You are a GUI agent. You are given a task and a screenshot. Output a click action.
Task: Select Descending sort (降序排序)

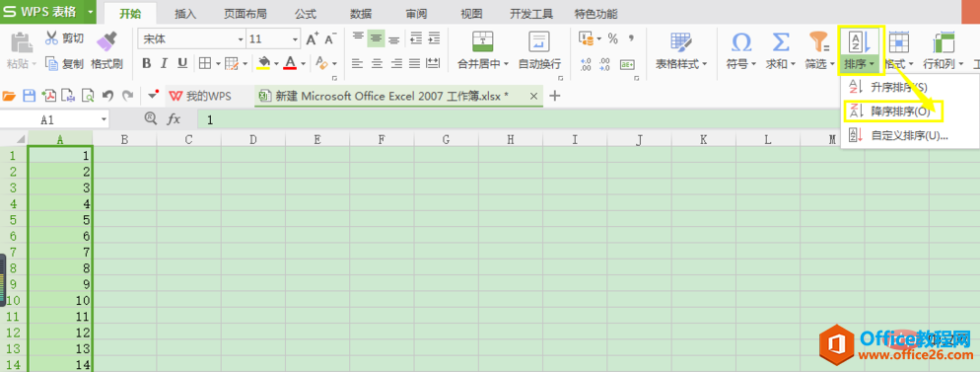(893, 112)
